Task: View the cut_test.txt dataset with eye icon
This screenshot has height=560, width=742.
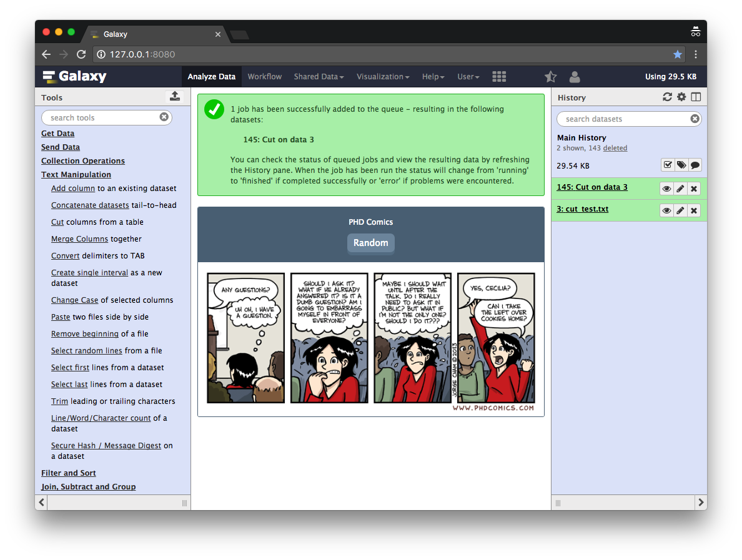Action: 666,210
